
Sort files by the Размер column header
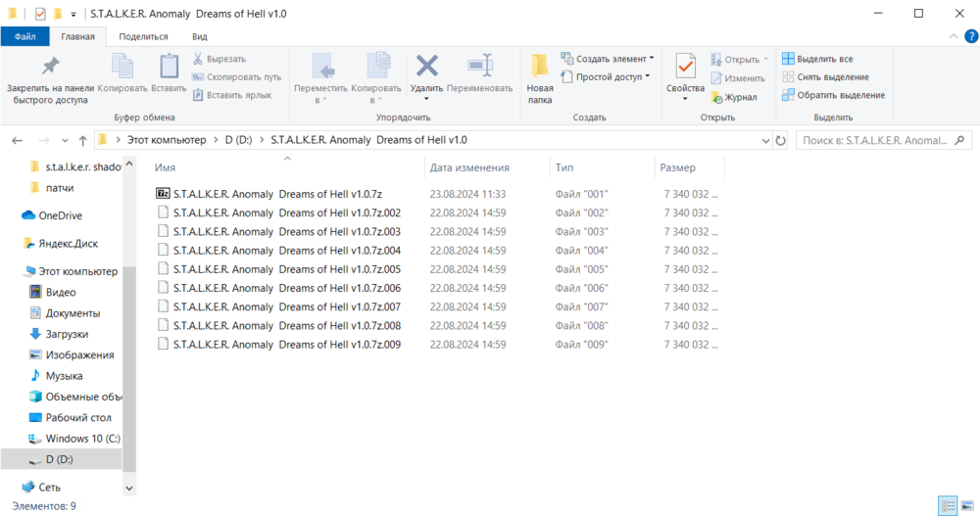[x=677, y=167]
